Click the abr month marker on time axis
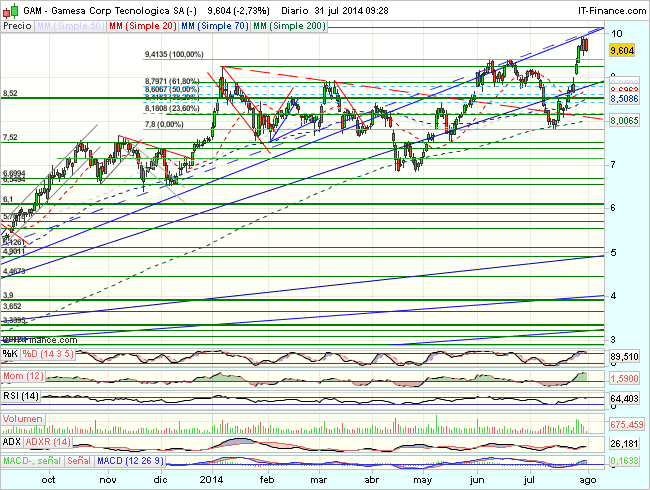The height and width of the screenshot is (490, 650). [371, 480]
